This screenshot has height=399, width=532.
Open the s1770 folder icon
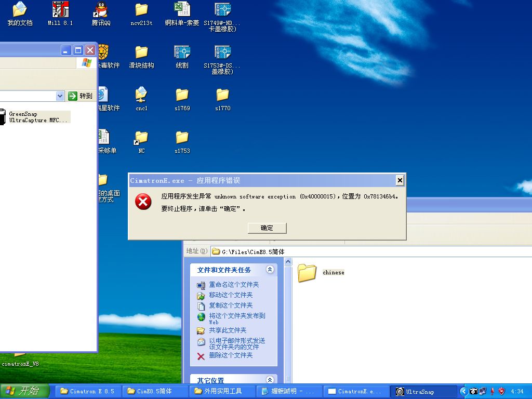[x=222, y=99]
